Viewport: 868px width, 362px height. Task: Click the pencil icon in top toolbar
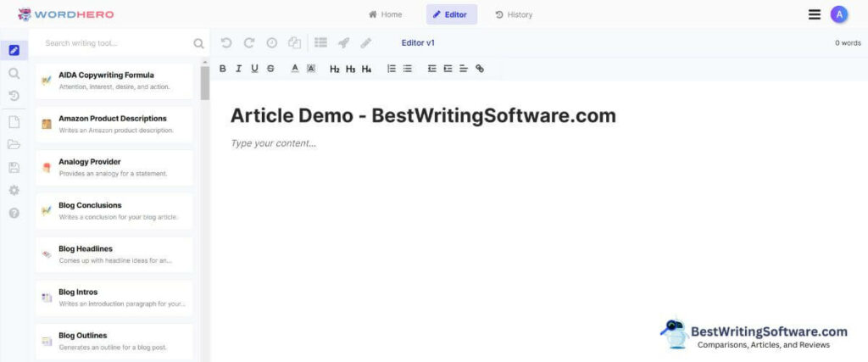[x=366, y=43]
